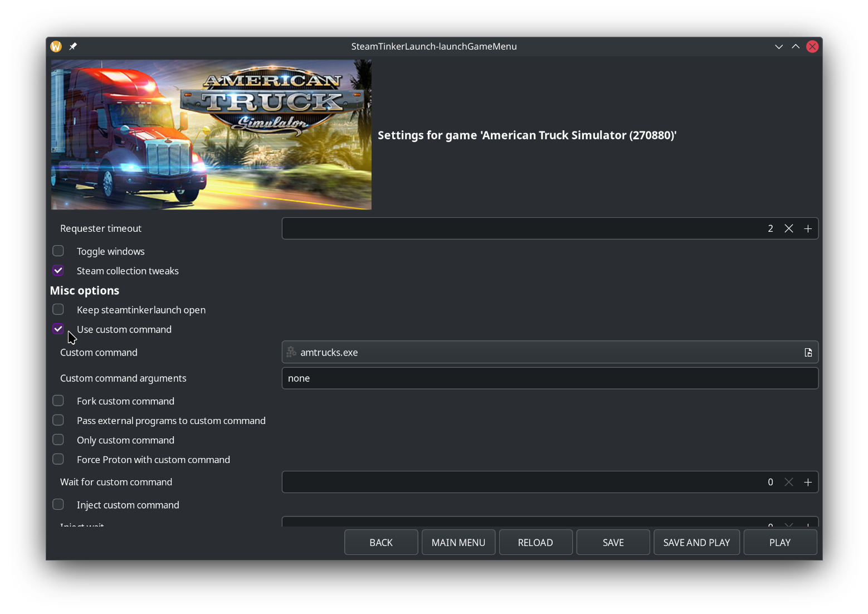Click the 'Custom command arguments' label
868x614 pixels.
pyautogui.click(x=123, y=378)
